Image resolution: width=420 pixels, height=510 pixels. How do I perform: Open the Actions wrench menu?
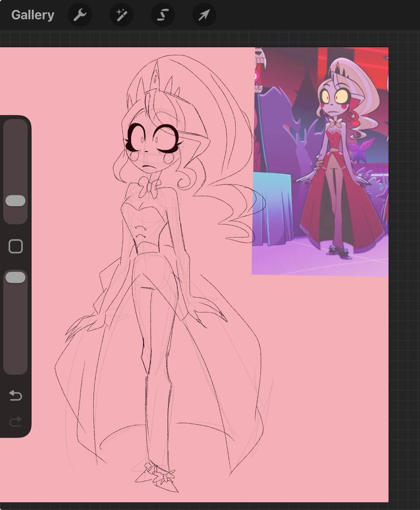click(80, 15)
